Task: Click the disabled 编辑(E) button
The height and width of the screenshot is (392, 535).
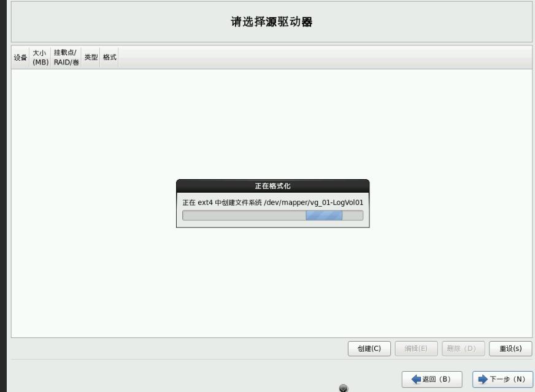Action: (x=416, y=348)
